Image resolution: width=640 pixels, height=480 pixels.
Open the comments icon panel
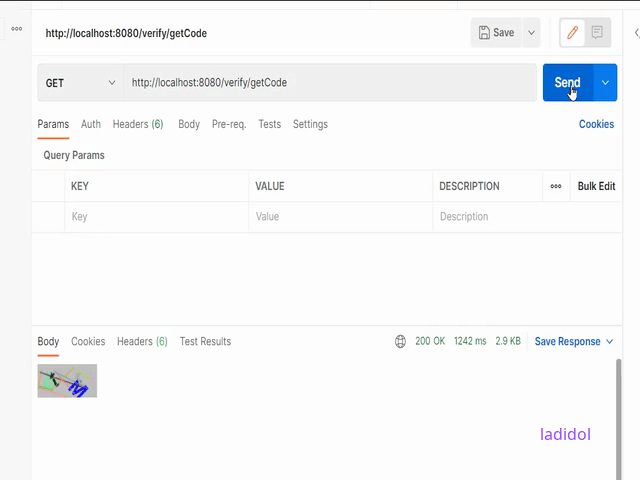(x=597, y=33)
